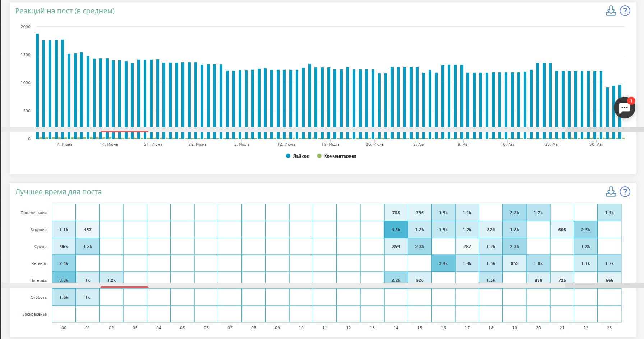The height and width of the screenshot is (339, 644).
Task: Open help for 'Реакций на пост' chart
Action: 625,11
